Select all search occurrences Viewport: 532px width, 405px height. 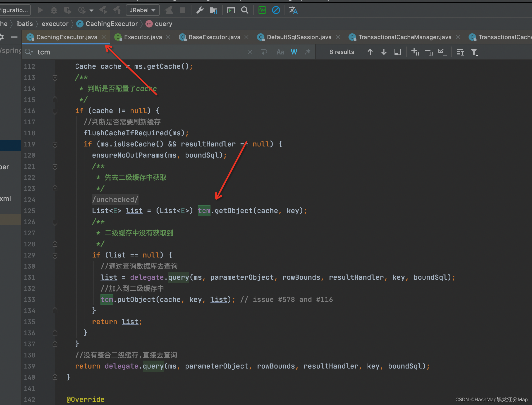pyautogui.click(x=443, y=52)
